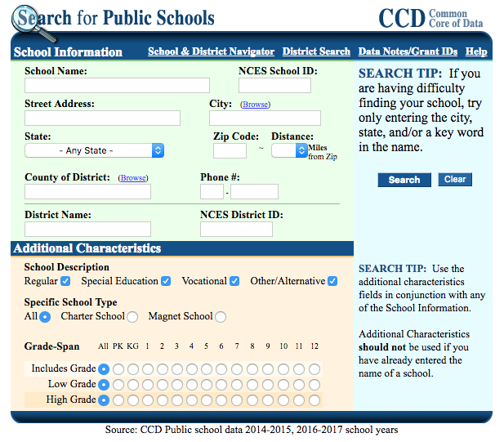Set Includes Grade to PK
The height and width of the screenshot is (442, 504).
click(118, 369)
